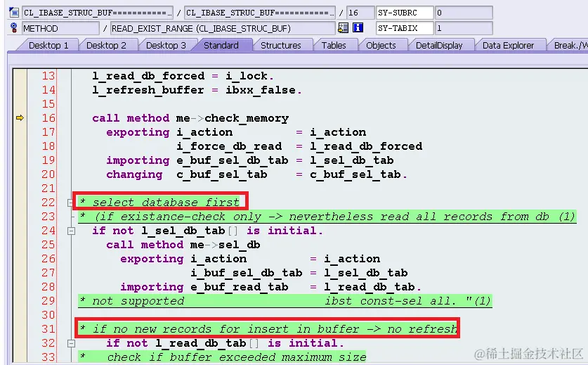588x365 pixels.
Task: Click the comment 'select database first'
Action: click(166, 203)
